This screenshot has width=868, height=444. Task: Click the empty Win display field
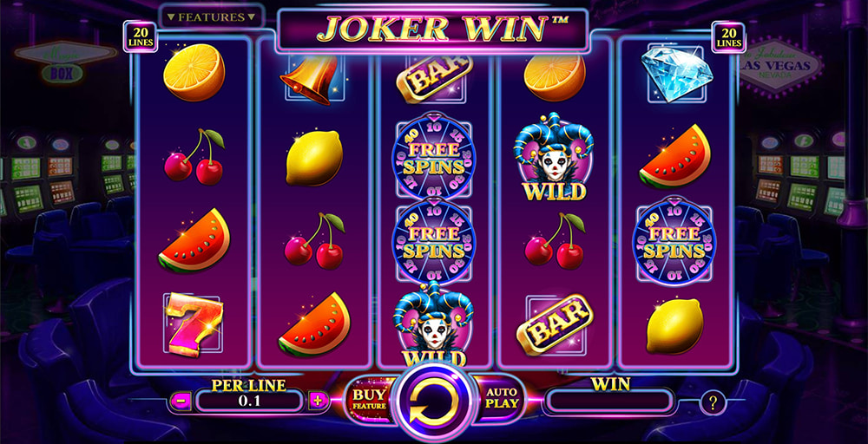pyautogui.click(x=609, y=402)
